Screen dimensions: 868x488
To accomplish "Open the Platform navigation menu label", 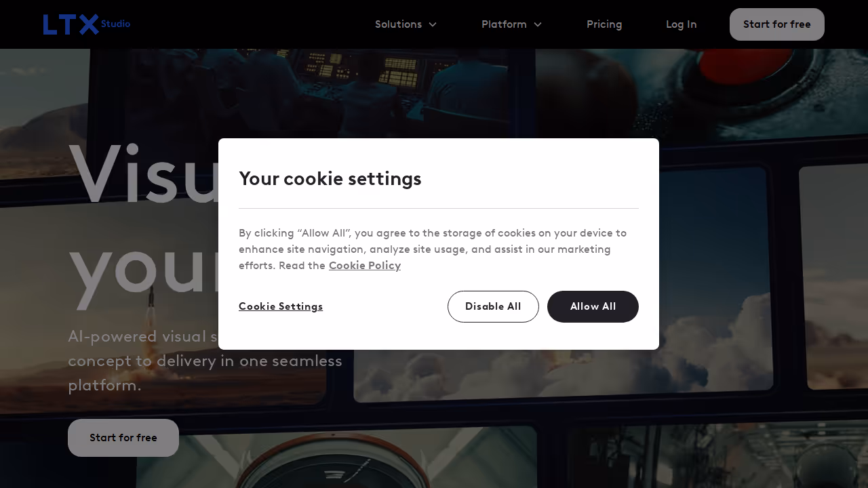I will click(x=504, y=24).
